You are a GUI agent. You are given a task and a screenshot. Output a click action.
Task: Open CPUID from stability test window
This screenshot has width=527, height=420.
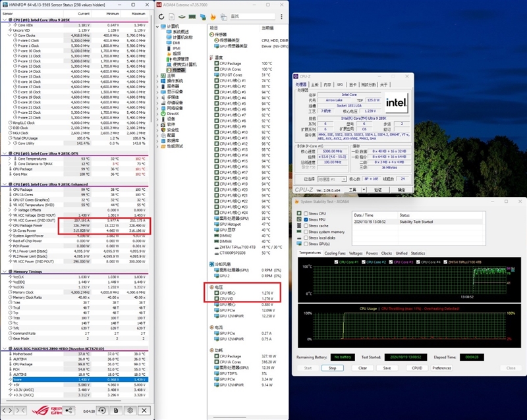click(x=417, y=368)
